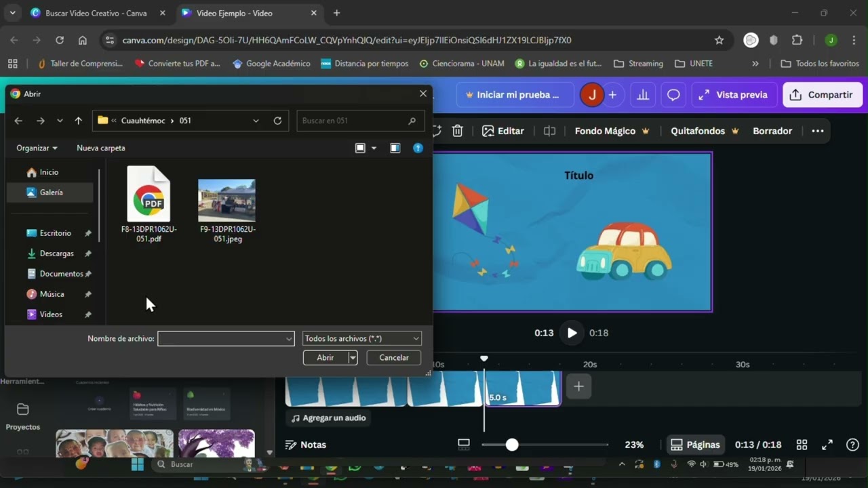Select Inicio in navigation pane
Image resolution: width=868 pixels, height=488 pixels.
(50, 172)
